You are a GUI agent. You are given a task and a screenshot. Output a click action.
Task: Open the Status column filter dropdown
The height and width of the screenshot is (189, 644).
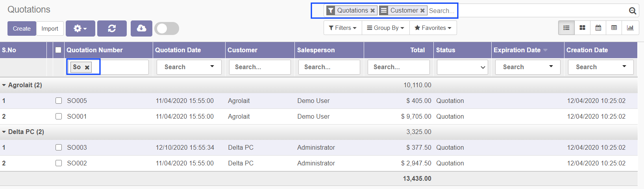[x=462, y=67]
